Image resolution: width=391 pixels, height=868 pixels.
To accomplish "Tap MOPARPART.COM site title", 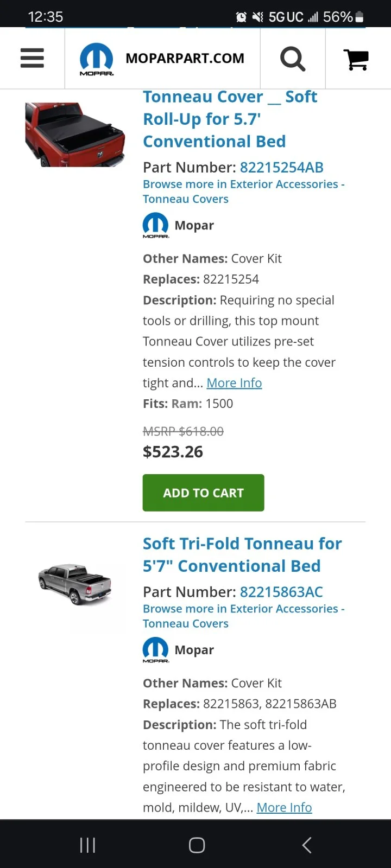I will (185, 59).
